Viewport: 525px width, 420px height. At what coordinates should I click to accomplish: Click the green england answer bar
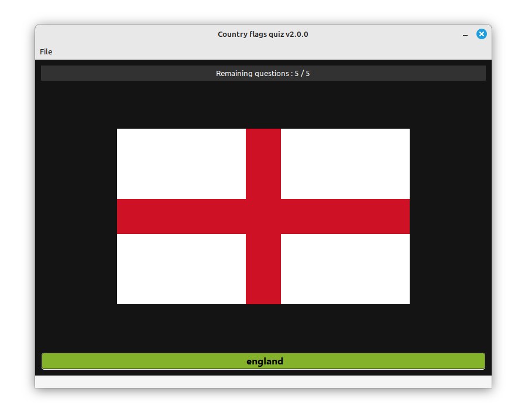tap(263, 361)
